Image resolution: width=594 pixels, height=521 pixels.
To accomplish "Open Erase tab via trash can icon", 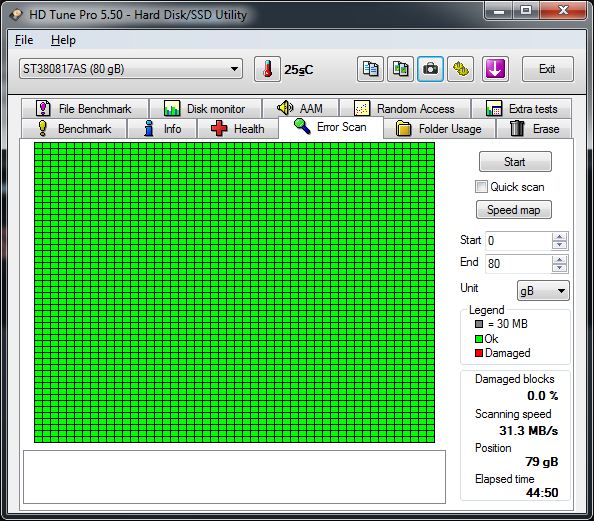I will point(517,128).
